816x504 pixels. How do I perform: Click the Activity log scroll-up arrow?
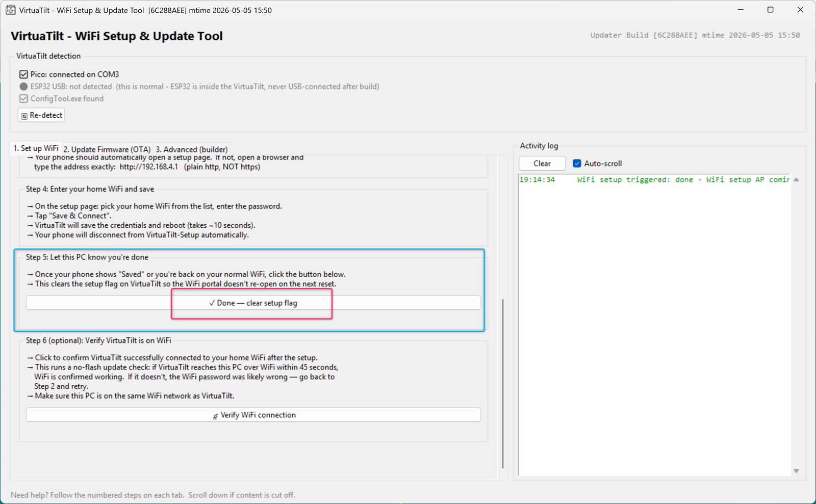click(x=796, y=180)
